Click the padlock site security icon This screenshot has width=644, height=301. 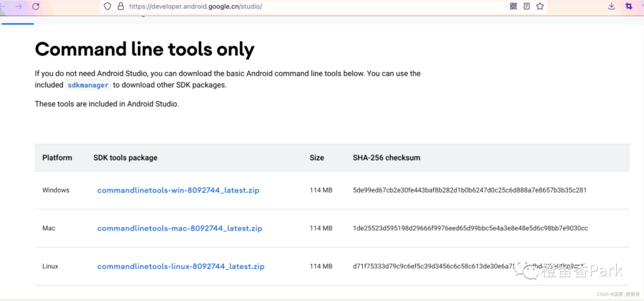(121, 6)
